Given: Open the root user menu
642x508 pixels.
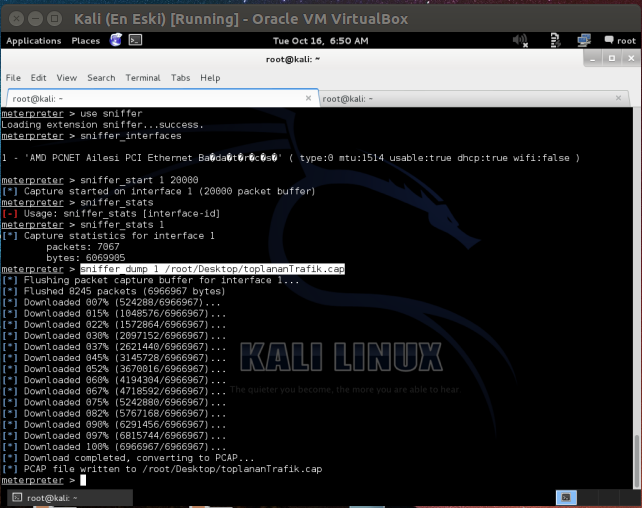Looking at the screenshot, I should coord(620,41).
